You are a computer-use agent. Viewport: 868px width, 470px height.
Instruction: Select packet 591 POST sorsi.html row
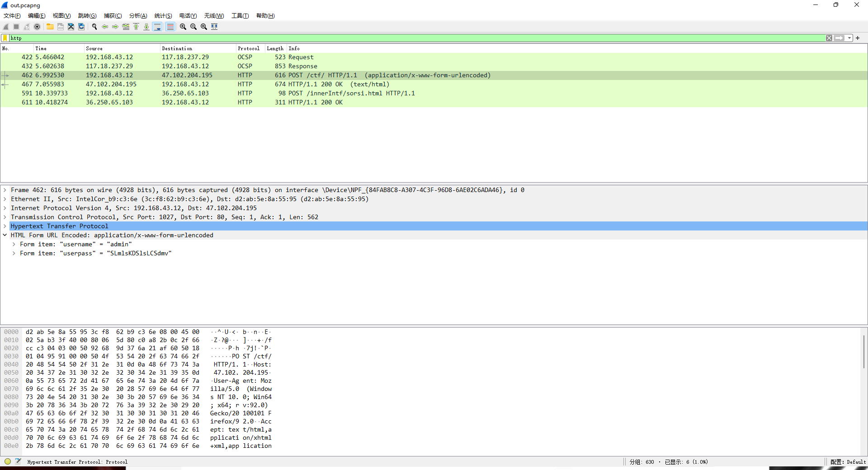pyautogui.click(x=434, y=94)
